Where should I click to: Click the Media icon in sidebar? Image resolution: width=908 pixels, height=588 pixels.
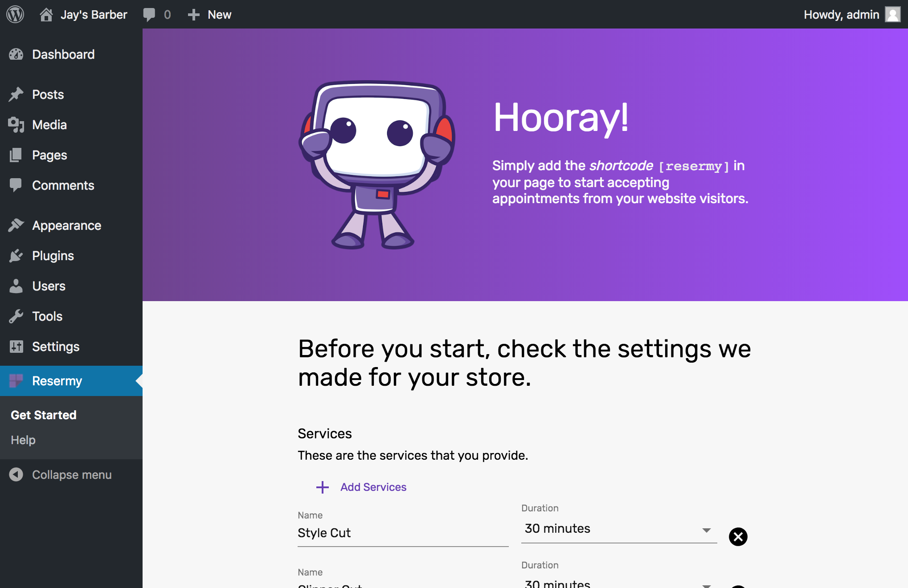tap(16, 125)
